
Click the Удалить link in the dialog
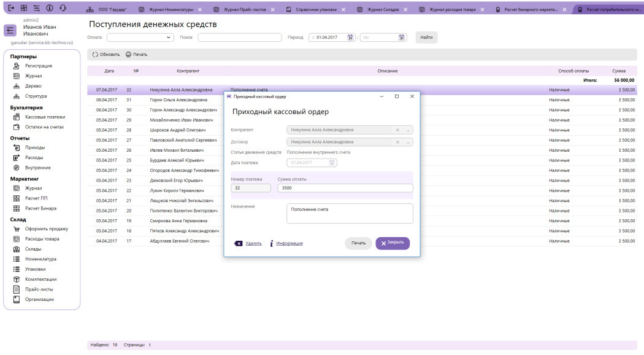point(253,243)
